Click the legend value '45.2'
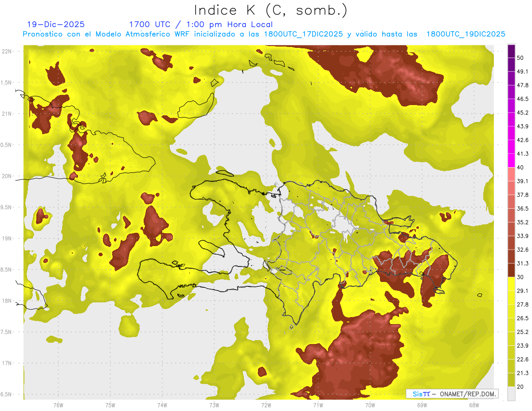The image size is (532, 411). click(522, 113)
